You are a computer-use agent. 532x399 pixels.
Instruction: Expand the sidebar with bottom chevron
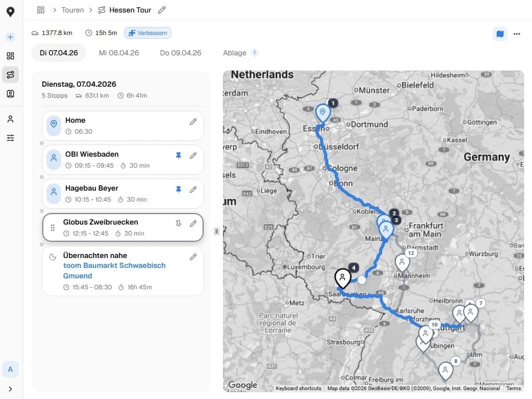pyautogui.click(x=10, y=389)
